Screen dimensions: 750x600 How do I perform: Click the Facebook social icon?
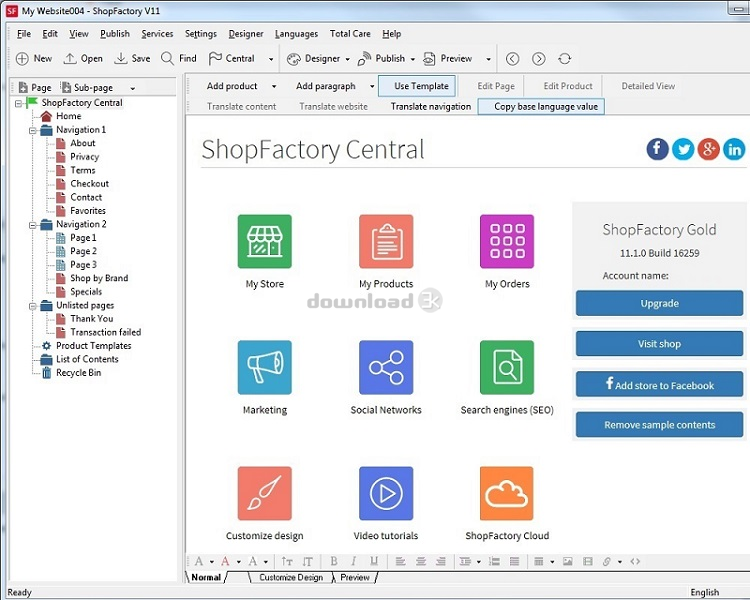pos(658,149)
